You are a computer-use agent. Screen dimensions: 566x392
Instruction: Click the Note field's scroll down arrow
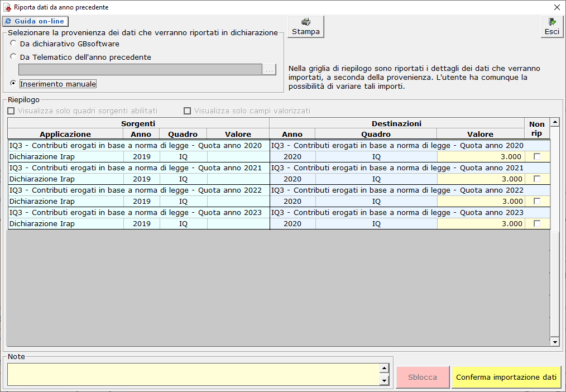pyautogui.click(x=383, y=381)
